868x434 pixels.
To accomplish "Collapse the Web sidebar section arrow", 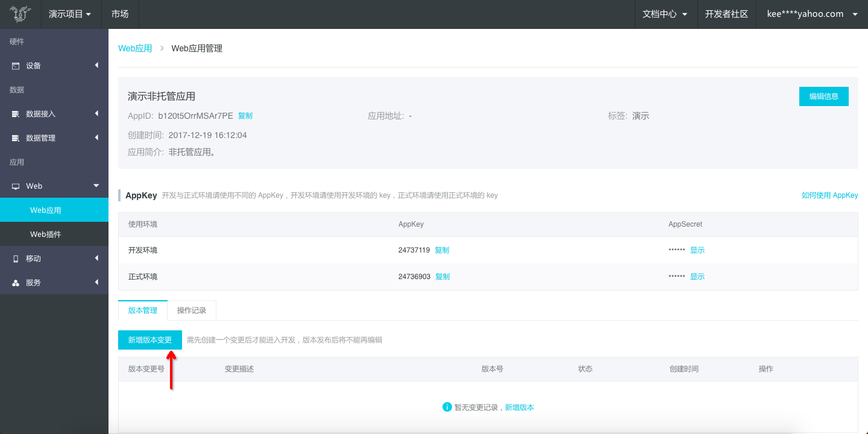I will 96,186.
